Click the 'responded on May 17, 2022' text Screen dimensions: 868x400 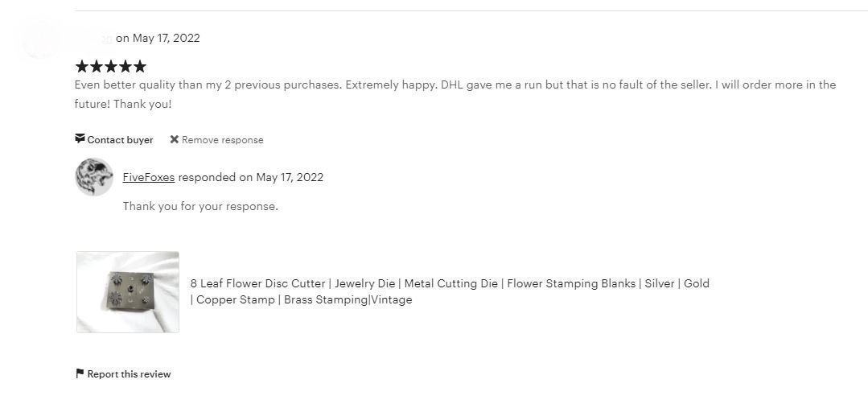251,177
